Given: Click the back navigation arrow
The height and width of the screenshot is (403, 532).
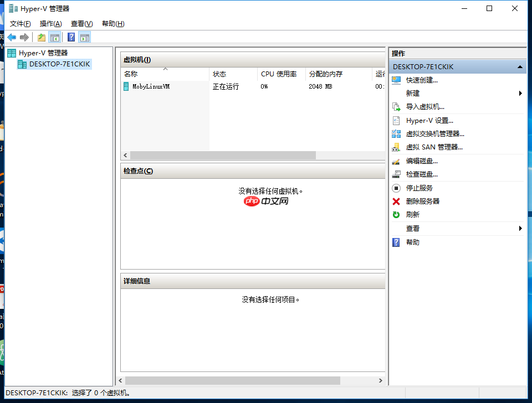Looking at the screenshot, I should [10, 37].
